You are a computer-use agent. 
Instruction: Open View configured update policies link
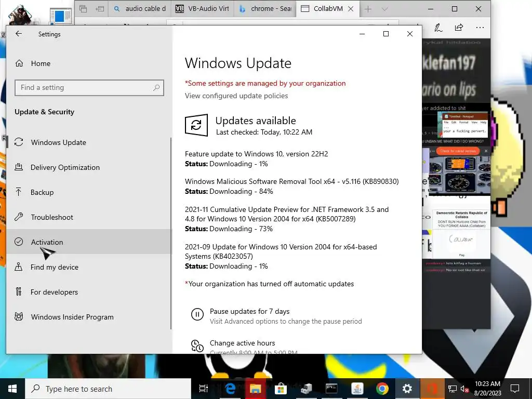[x=236, y=96]
